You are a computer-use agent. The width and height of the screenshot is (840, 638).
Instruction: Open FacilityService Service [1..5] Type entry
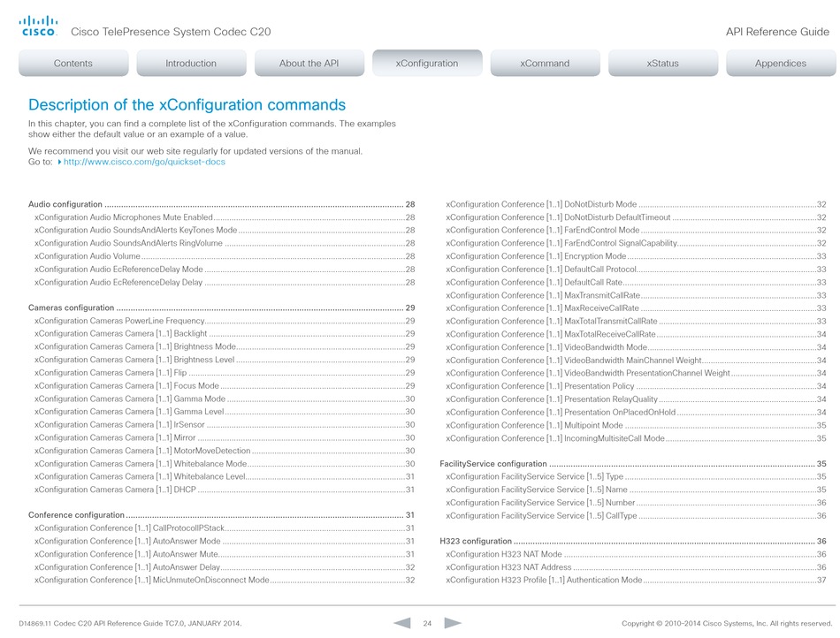tap(636, 476)
